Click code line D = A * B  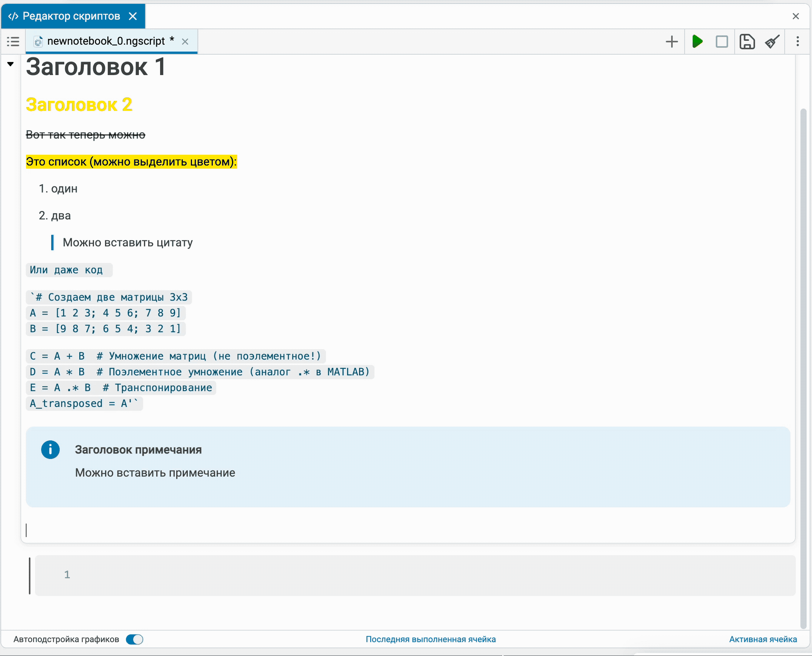[x=200, y=372]
